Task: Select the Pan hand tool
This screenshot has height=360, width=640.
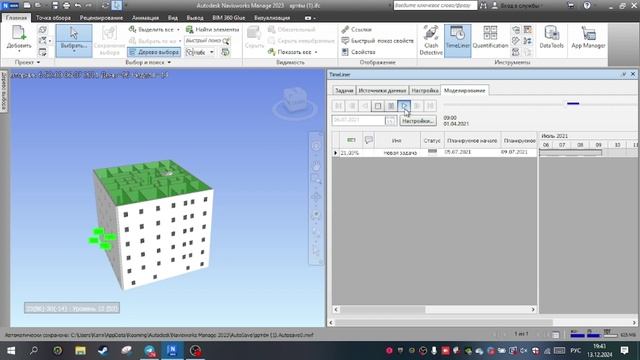Action: click(316, 165)
